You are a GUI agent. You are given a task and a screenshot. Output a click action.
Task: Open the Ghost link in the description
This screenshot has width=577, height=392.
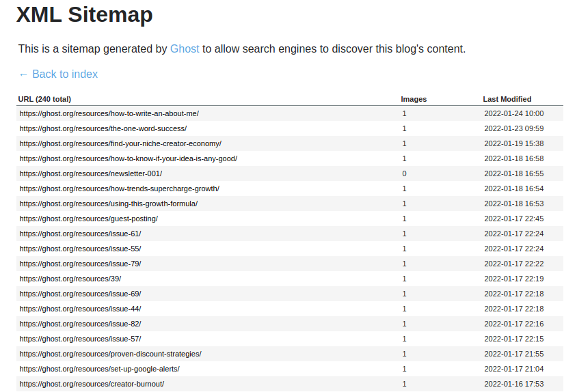coord(185,49)
